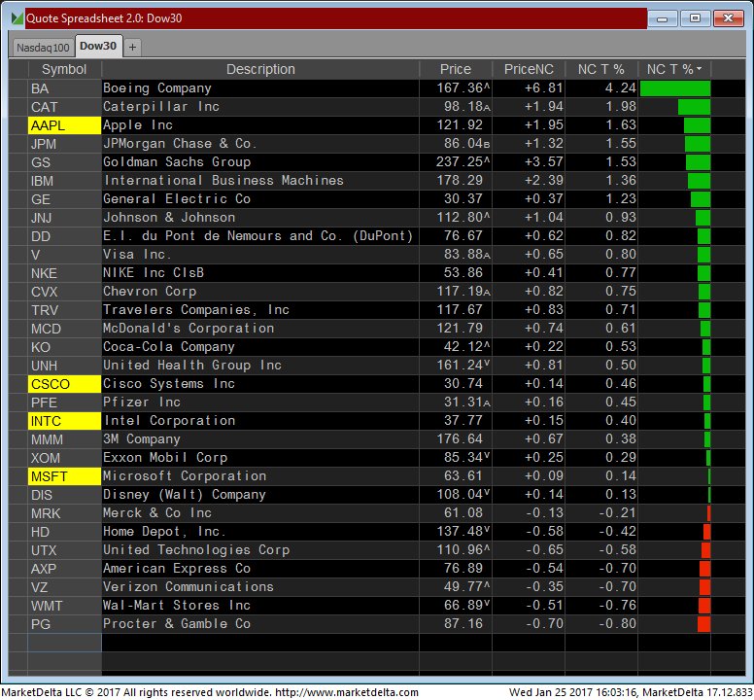The height and width of the screenshot is (700, 754).
Task: Click the Boeing Company description
Action: click(x=157, y=88)
